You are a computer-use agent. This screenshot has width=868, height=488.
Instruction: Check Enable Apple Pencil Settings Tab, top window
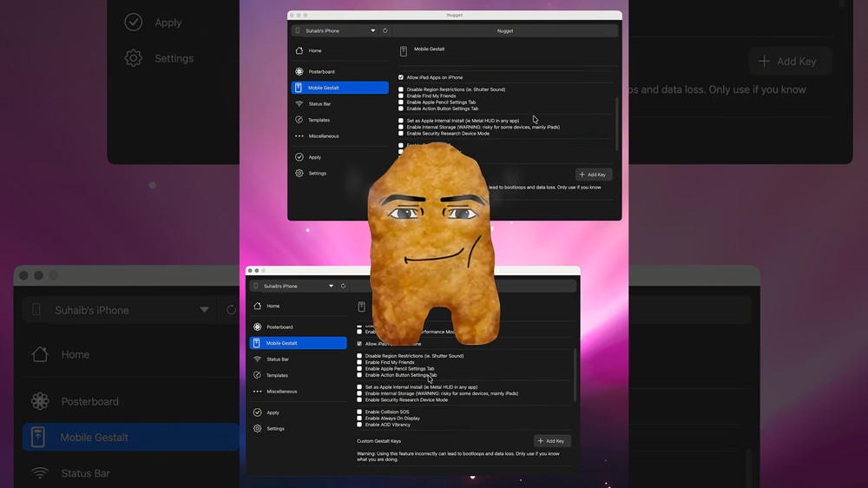click(x=401, y=102)
